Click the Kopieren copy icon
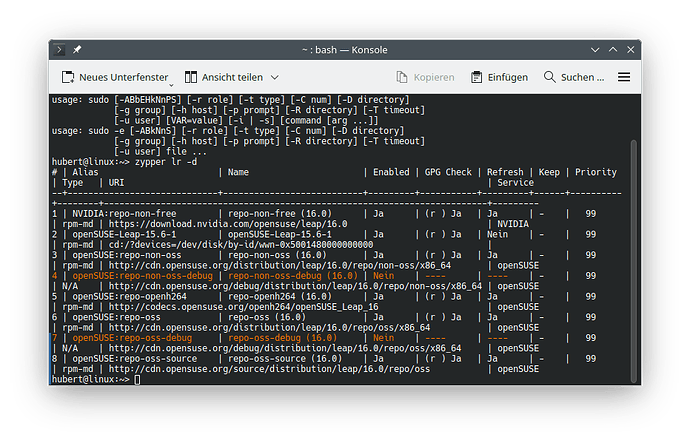 point(404,77)
